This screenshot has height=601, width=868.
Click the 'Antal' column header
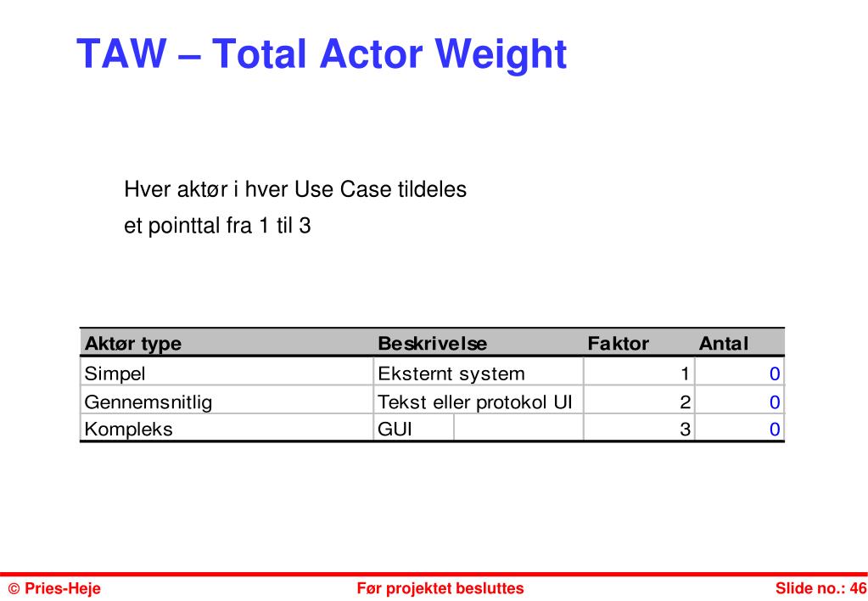[x=724, y=344]
